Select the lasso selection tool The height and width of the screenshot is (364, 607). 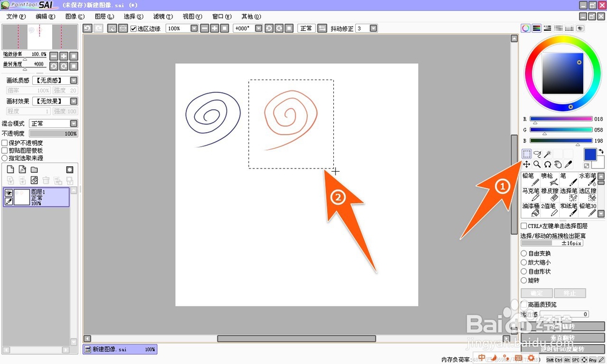pyautogui.click(x=537, y=154)
